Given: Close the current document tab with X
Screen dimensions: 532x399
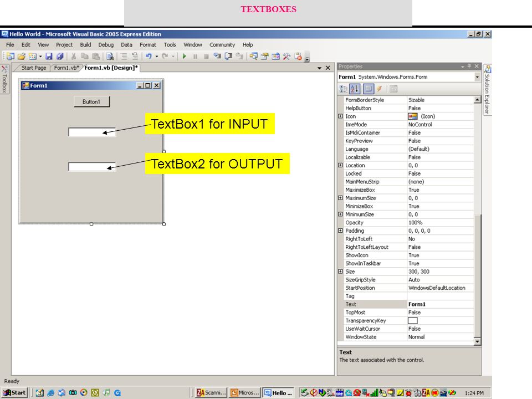Looking at the screenshot, I should (328, 68).
